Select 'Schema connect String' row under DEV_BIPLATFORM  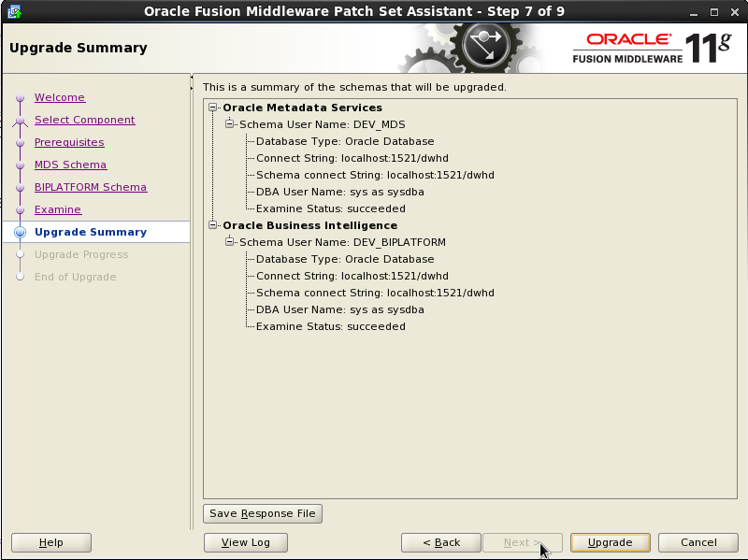[375, 293]
